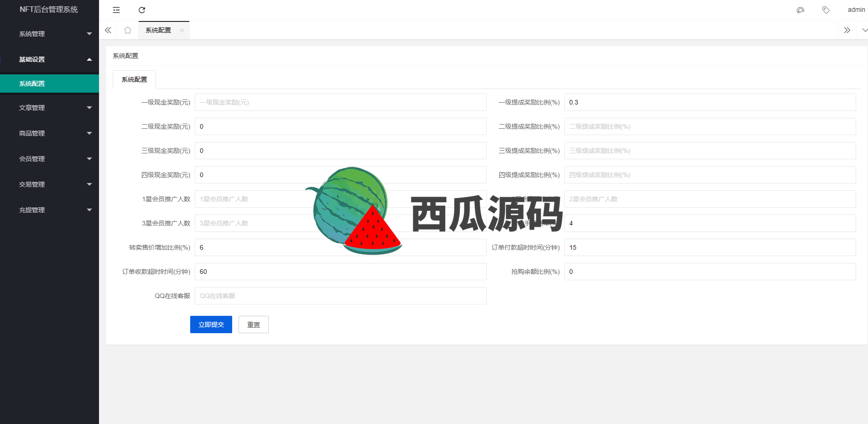
Task: Focus the 3星会员推广人数 input field
Action: 341,223
